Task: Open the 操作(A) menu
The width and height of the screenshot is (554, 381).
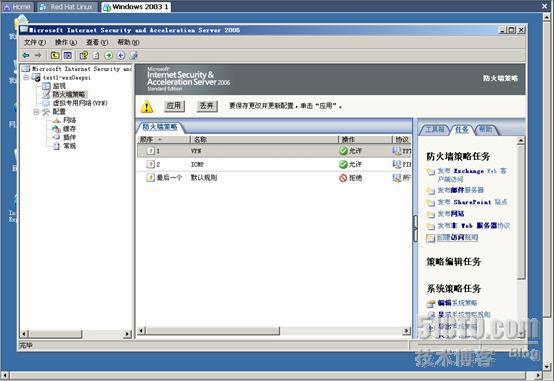Action: 66,42
